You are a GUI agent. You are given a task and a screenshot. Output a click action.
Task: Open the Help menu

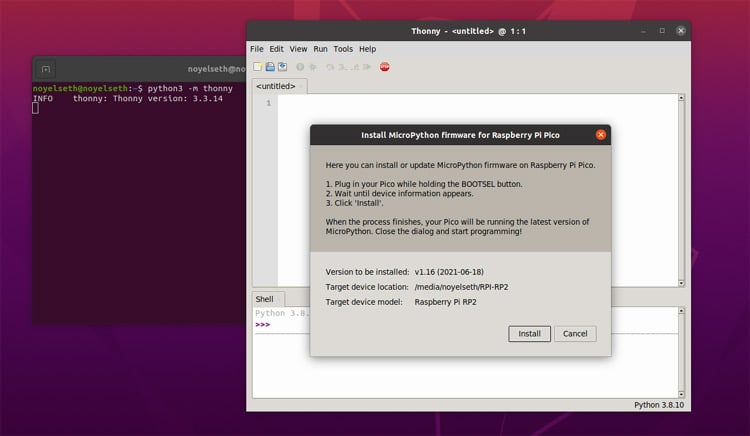pos(368,49)
